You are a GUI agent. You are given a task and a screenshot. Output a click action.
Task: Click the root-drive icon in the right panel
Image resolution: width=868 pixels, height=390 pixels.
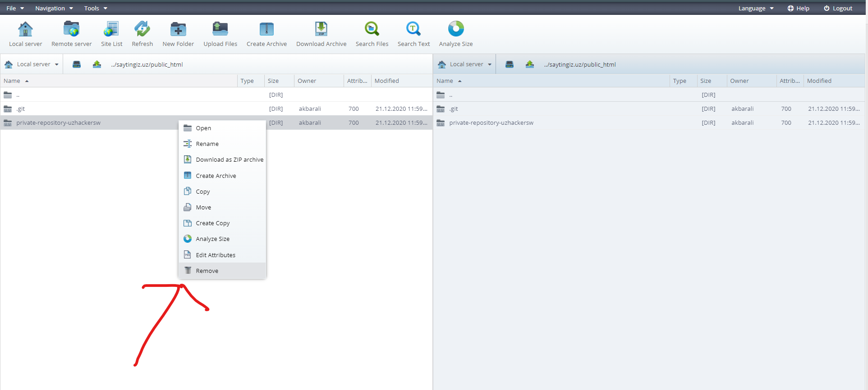510,64
